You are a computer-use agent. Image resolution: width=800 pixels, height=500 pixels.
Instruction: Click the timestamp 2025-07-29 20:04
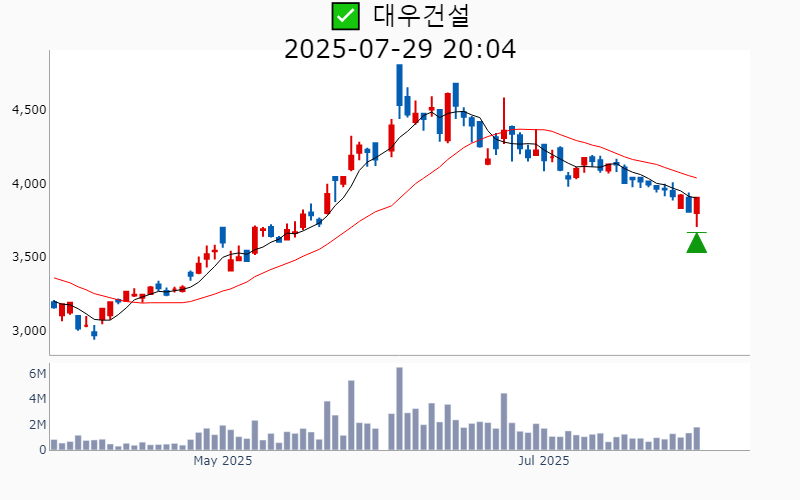400,49
